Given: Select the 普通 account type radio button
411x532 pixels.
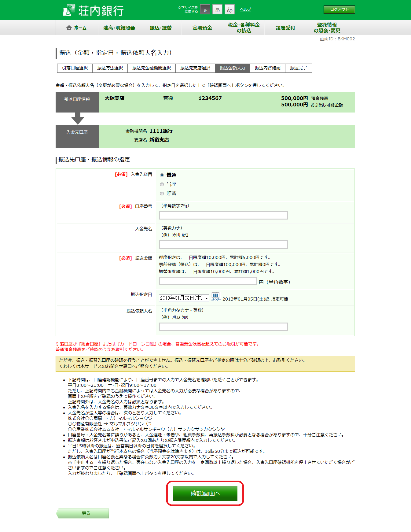Looking at the screenshot, I should [x=162, y=175].
